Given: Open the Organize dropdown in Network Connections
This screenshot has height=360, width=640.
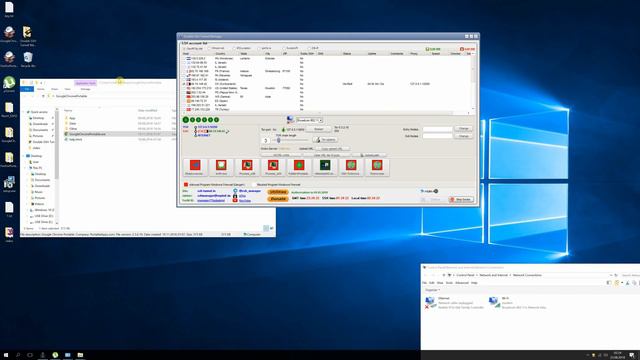Looking at the screenshot, I should point(433,290).
